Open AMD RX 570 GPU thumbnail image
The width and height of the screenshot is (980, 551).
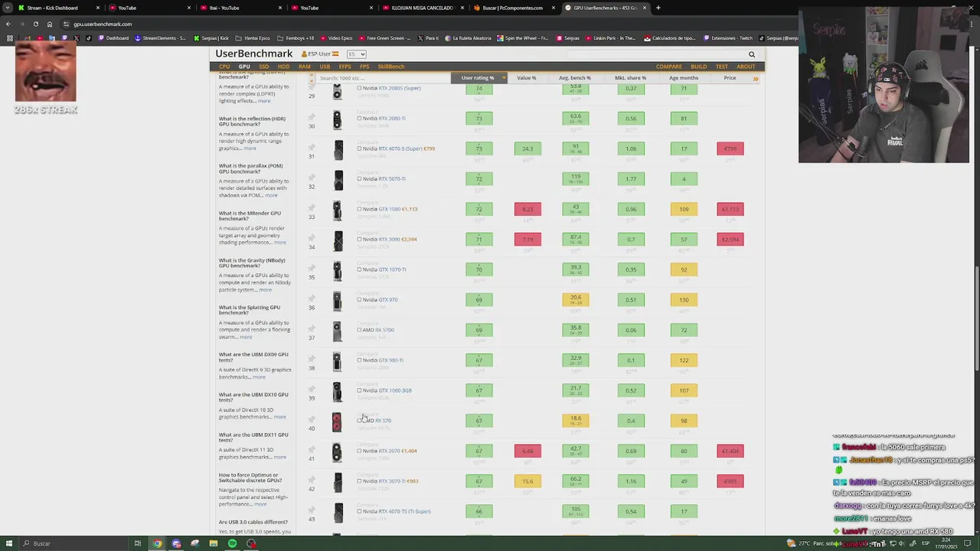point(337,422)
